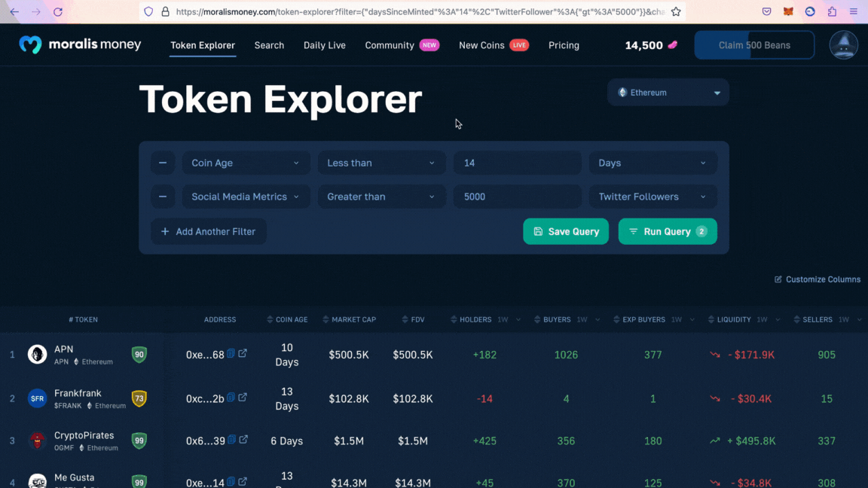Sort by the Buyers column header
This screenshot has width=868, height=488.
pos(552,319)
